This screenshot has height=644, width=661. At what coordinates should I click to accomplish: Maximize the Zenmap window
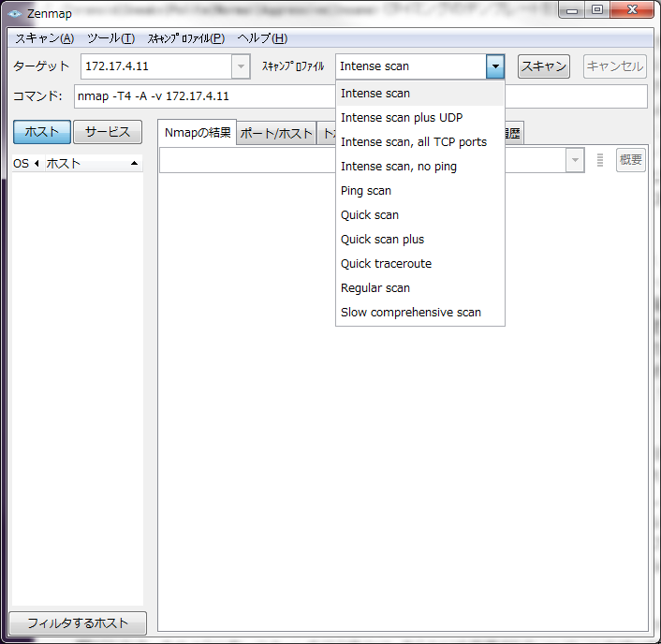click(597, 10)
